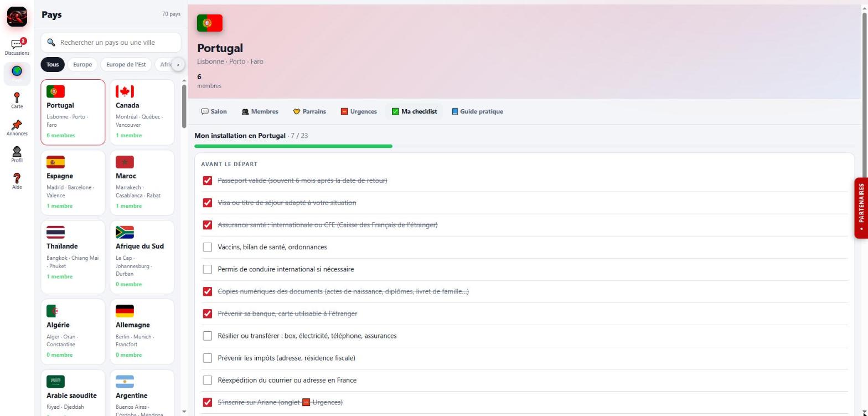Switch to the Urgences tab
Viewport: 868px width, 416px height.
pyautogui.click(x=359, y=111)
